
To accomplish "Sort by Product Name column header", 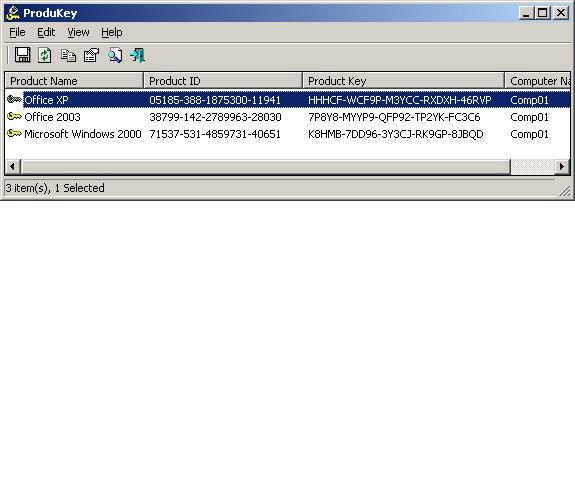I will 74,81.
